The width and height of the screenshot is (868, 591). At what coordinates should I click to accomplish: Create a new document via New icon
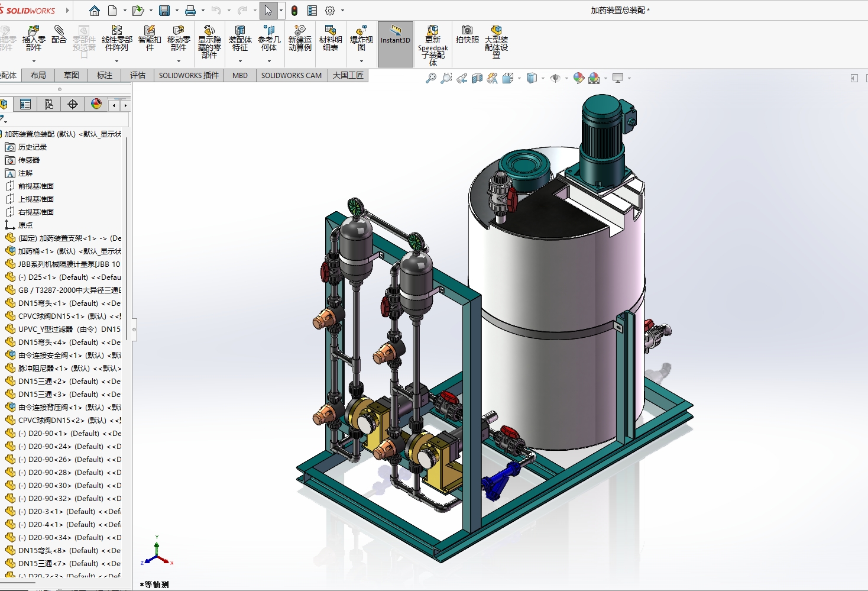click(x=112, y=11)
